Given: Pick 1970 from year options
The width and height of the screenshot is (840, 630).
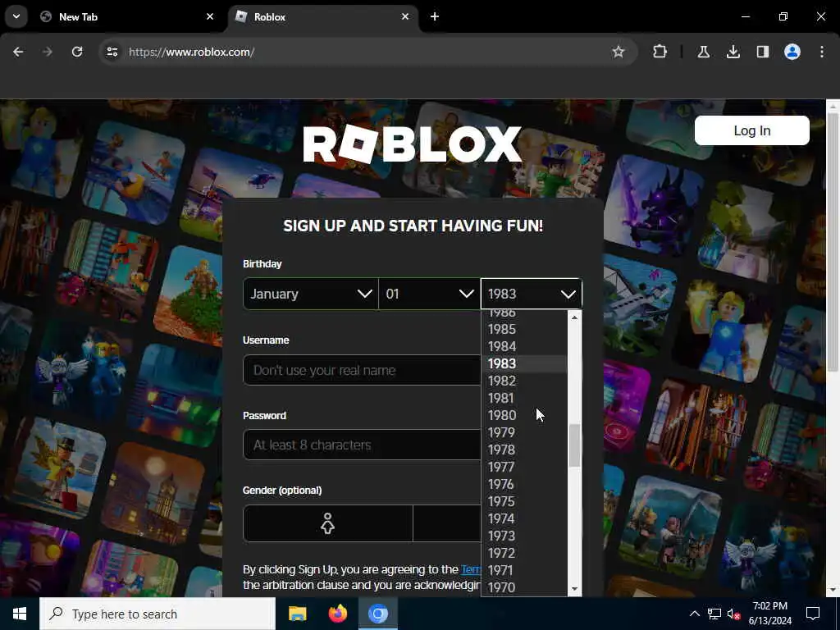Looking at the screenshot, I should pyautogui.click(x=524, y=587).
